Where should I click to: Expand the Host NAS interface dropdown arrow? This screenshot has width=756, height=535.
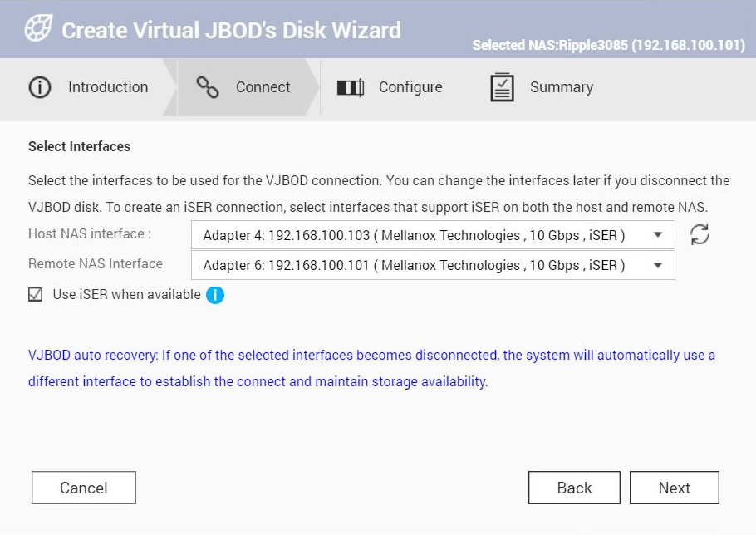pyautogui.click(x=658, y=235)
